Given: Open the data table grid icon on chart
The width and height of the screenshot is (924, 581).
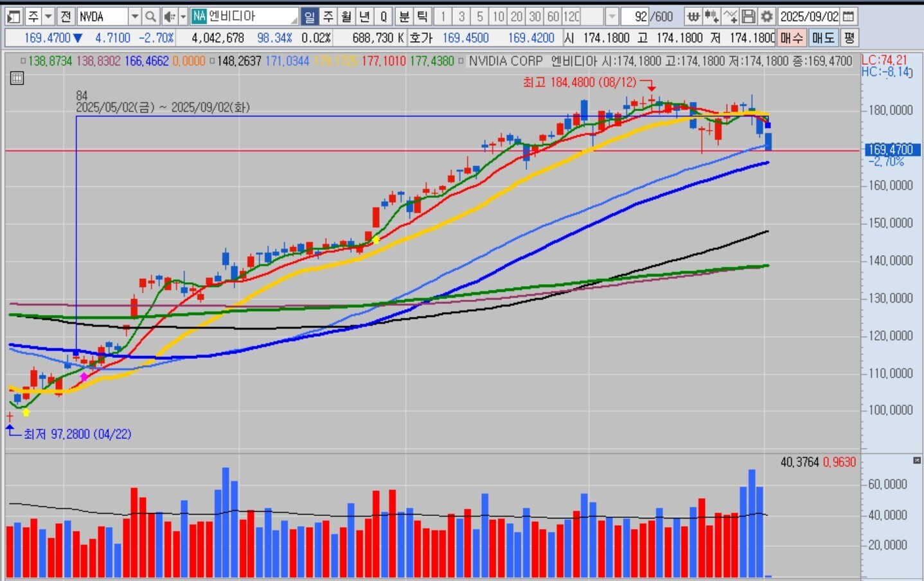Looking at the screenshot, I should tap(17, 78).
